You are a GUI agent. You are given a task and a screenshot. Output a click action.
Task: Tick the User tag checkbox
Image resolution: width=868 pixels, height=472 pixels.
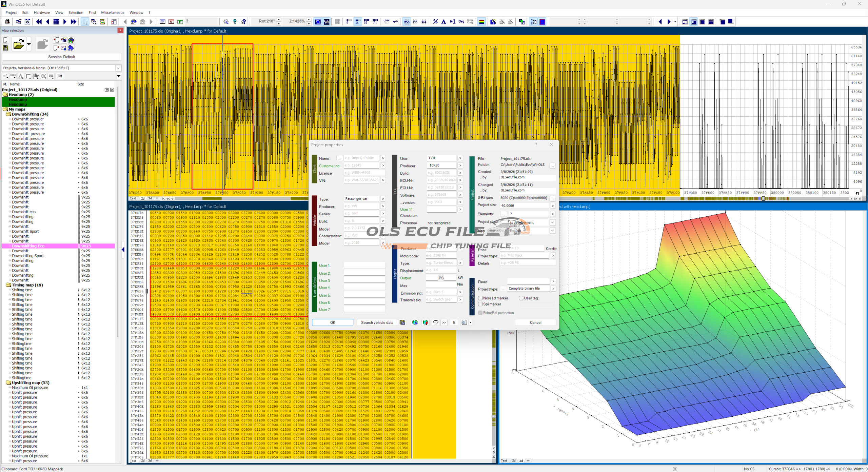coord(521,298)
